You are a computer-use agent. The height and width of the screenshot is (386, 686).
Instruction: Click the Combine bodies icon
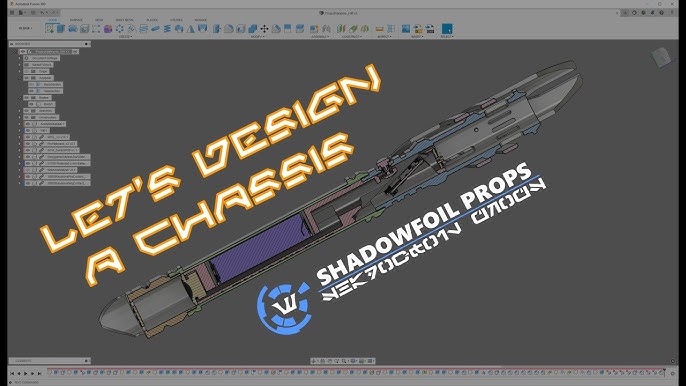pos(252,29)
